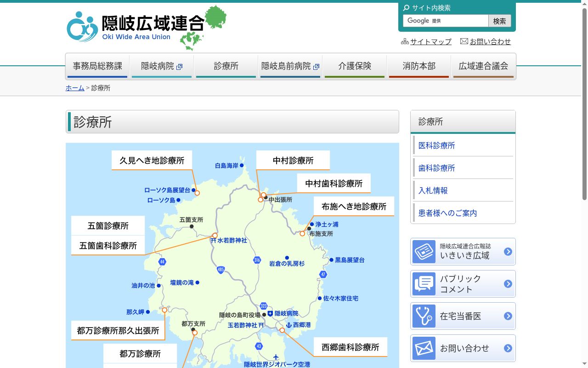
Task: Click the 検索 search button
Action: tap(500, 21)
